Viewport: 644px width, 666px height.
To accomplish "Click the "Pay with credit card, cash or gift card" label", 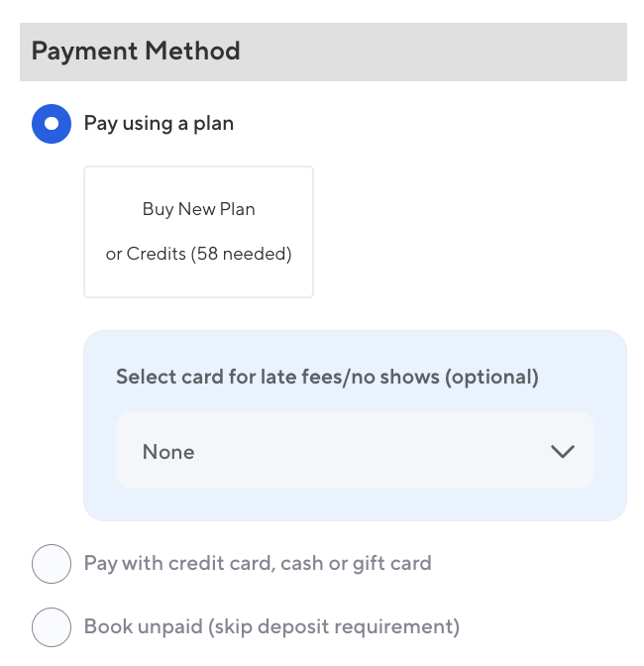I will pos(258,564).
